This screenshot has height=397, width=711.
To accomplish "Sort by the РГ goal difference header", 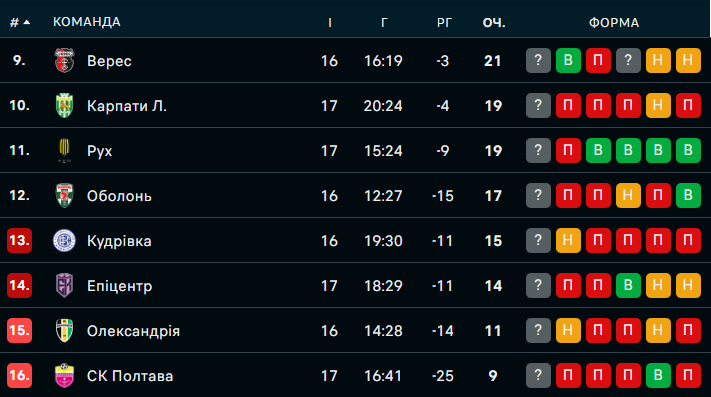I will (444, 22).
